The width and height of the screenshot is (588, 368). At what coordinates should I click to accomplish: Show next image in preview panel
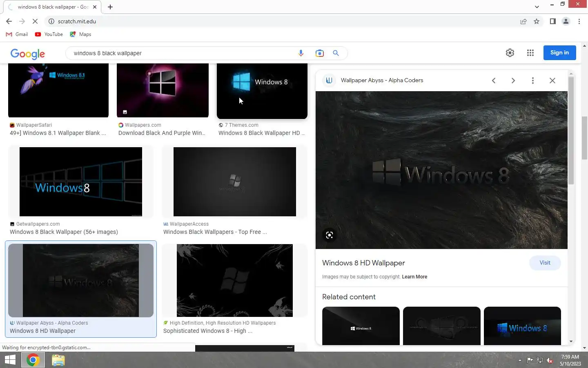pyautogui.click(x=513, y=81)
